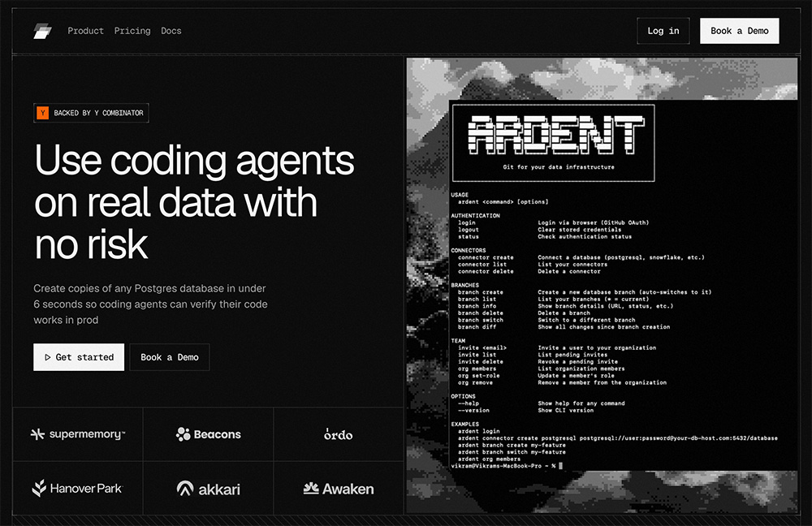This screenshot has width=812, height=526.
Task: Click the Log in button
Action: [663, 31]
